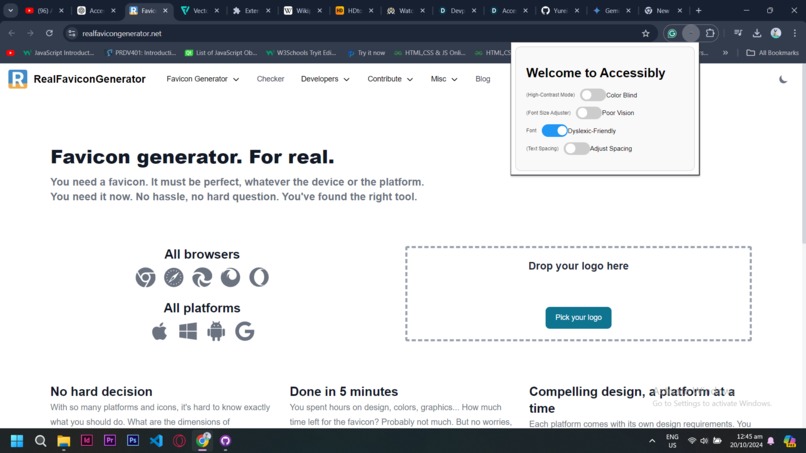The image size is (806, 453).
Task: Open the Grammarly extension icon
Action: [x=672, y=33]
